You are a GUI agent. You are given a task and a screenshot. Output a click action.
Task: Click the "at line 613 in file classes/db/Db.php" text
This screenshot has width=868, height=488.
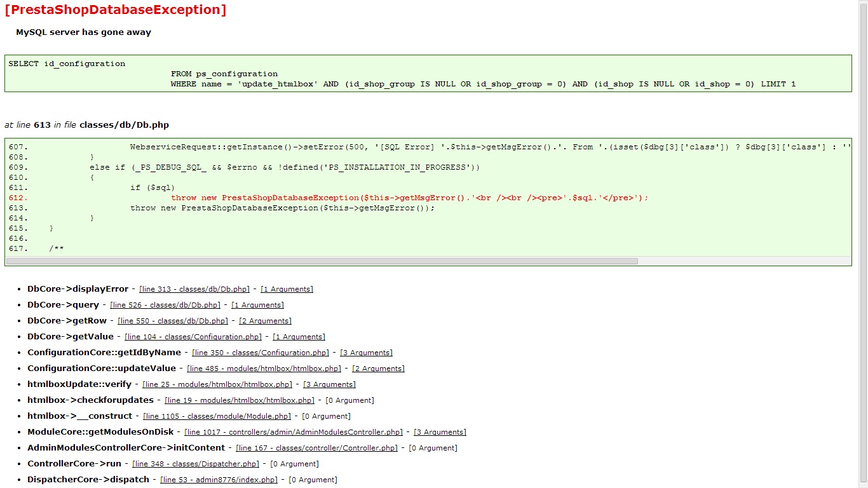pos(86,125)
